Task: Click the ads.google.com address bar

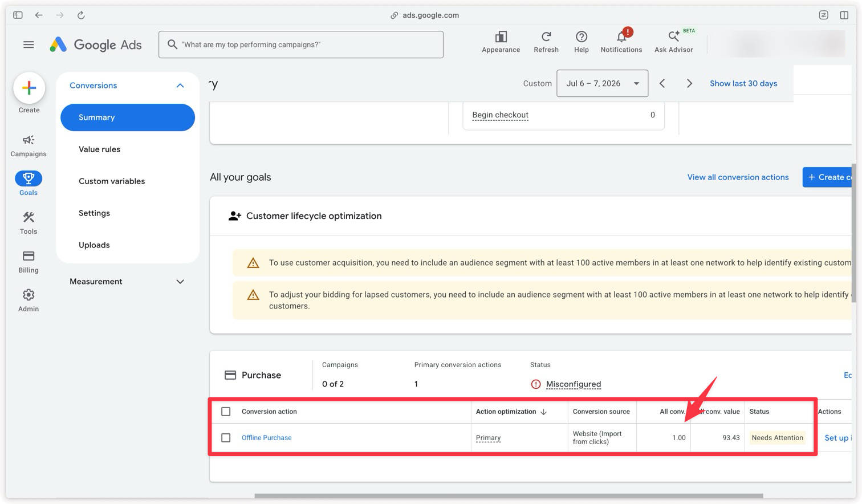Action: (x=425, y=15)
